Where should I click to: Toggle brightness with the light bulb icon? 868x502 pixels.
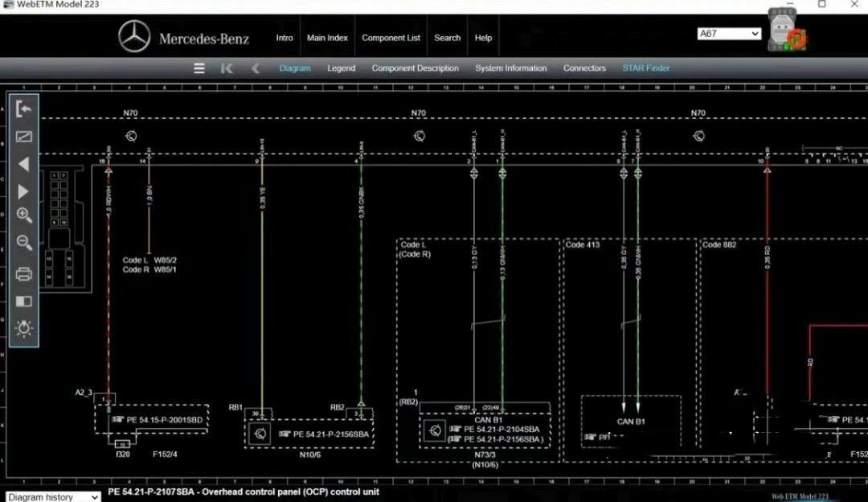click(x=23, y=328)
